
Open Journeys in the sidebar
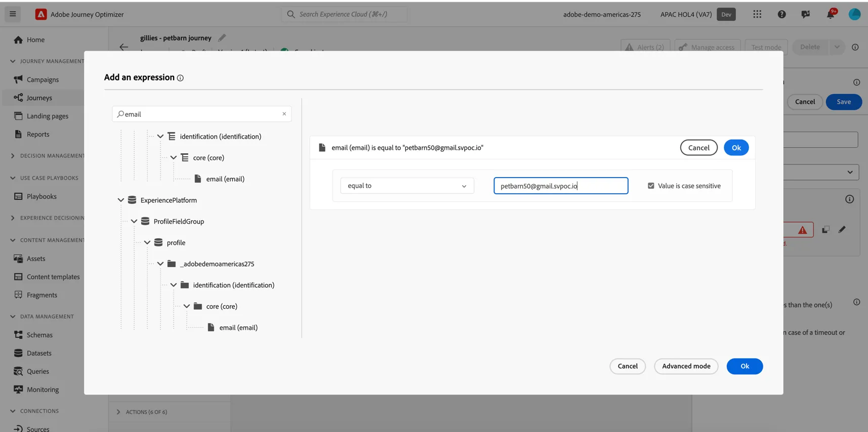(x=39, y=98)
